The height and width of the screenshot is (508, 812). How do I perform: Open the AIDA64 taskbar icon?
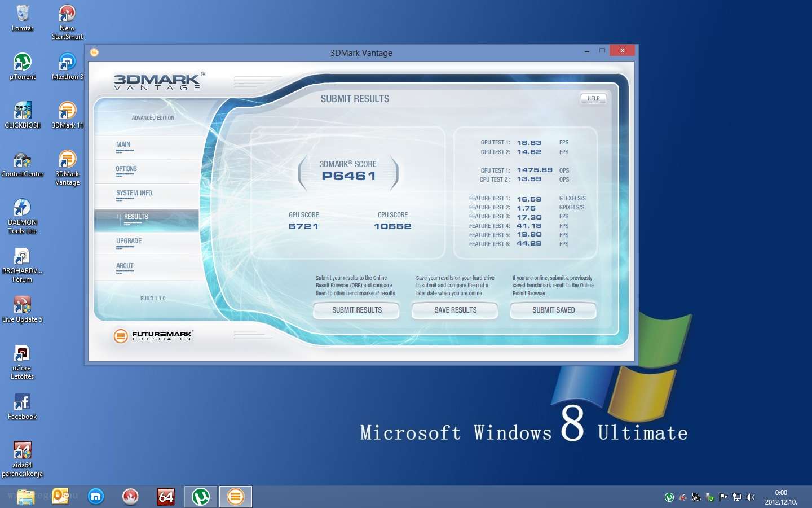(x=166, y=497)
